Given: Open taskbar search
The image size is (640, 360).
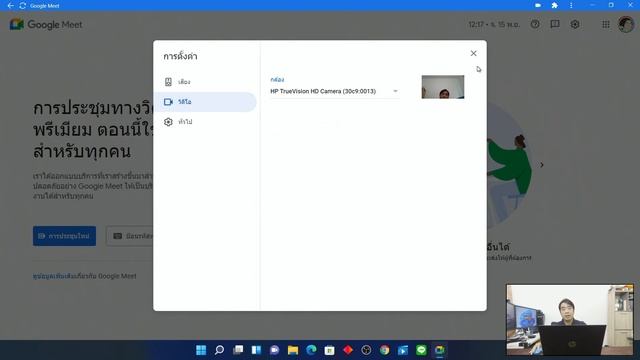Looking at the screenshot, I should point(219,350).
